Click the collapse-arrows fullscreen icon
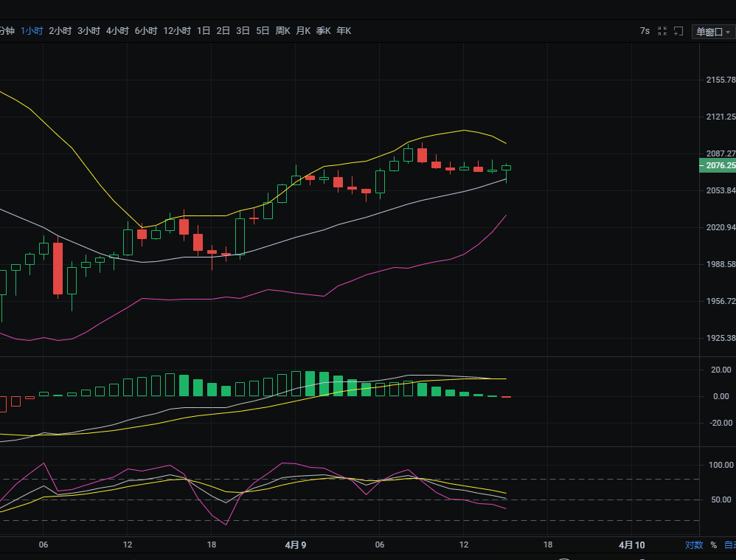Screen dimensions: 736x560 click(662, 31)
